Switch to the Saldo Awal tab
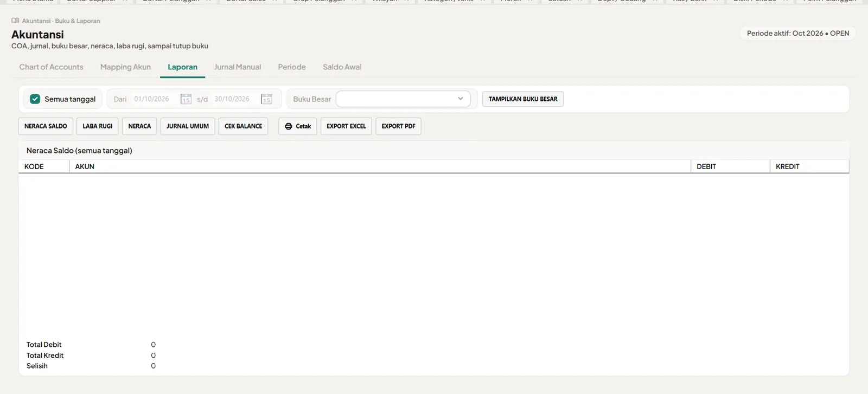 coord(342,67)
